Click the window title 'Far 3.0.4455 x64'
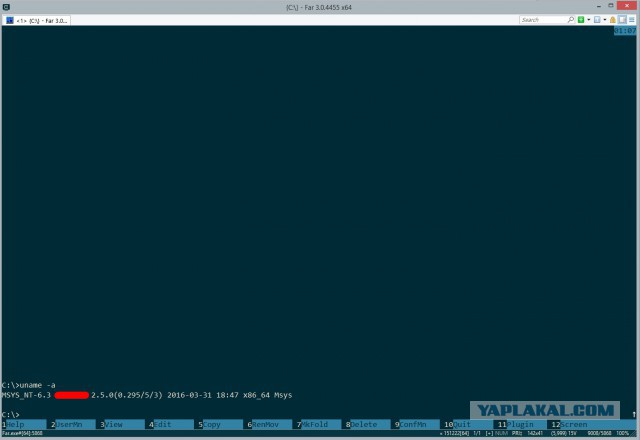The image size is (640, 440). [x=328, y=7]
